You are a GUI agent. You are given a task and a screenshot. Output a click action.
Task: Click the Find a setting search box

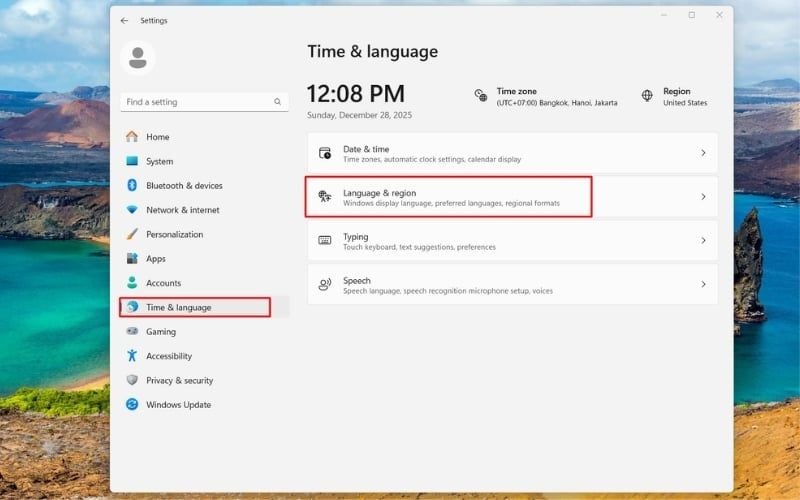[204, 102]
